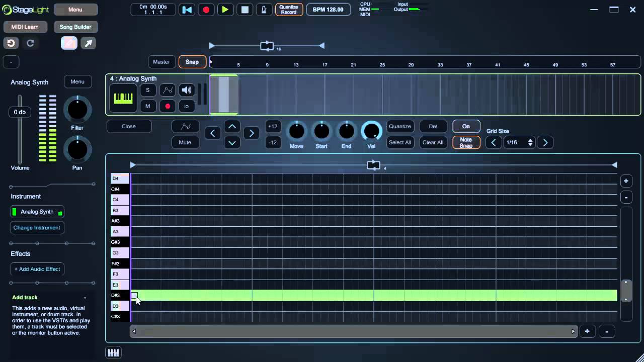Toggle the timeline Snap button
This screenshot has width=644, height=362.
tap(192, 62)
